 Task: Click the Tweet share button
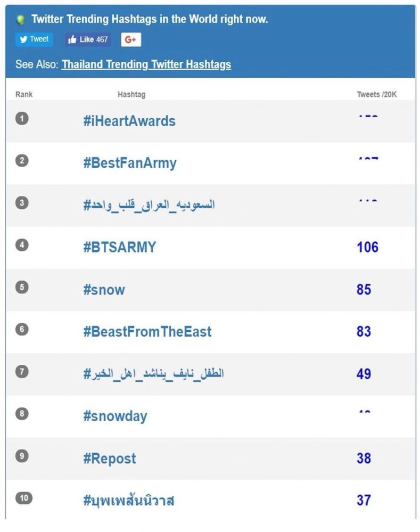click(34, 39)
